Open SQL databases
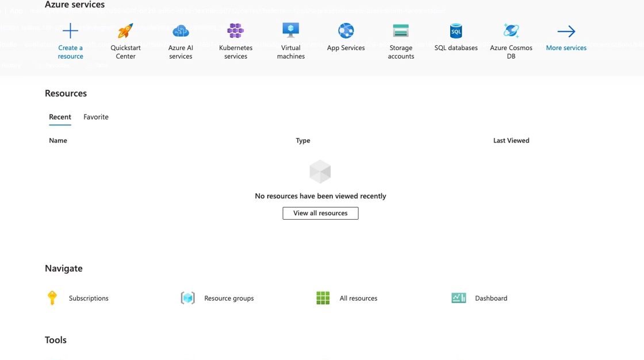The height and width of the screenshot is (360, 644). pyautogui.click(x=456, y=35)
